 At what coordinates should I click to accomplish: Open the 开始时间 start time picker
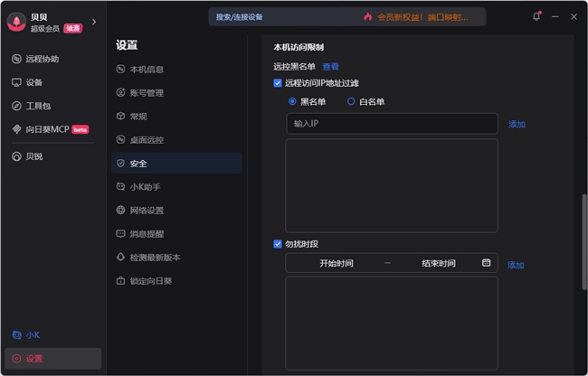(336, 264)
